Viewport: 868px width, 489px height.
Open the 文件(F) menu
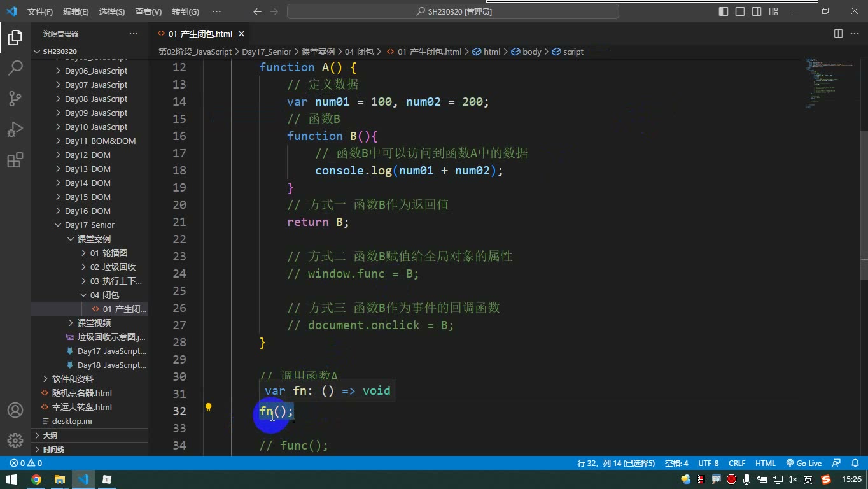point(40,11)
